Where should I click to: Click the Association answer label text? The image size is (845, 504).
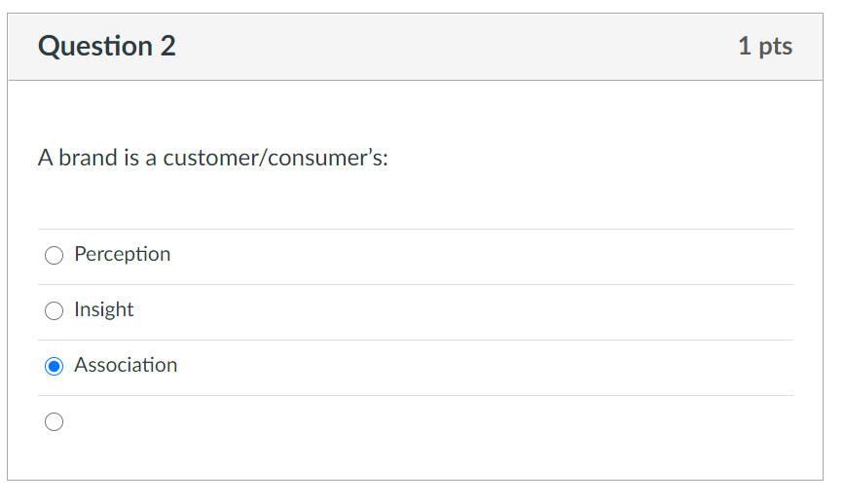click(x=126, y=366)
